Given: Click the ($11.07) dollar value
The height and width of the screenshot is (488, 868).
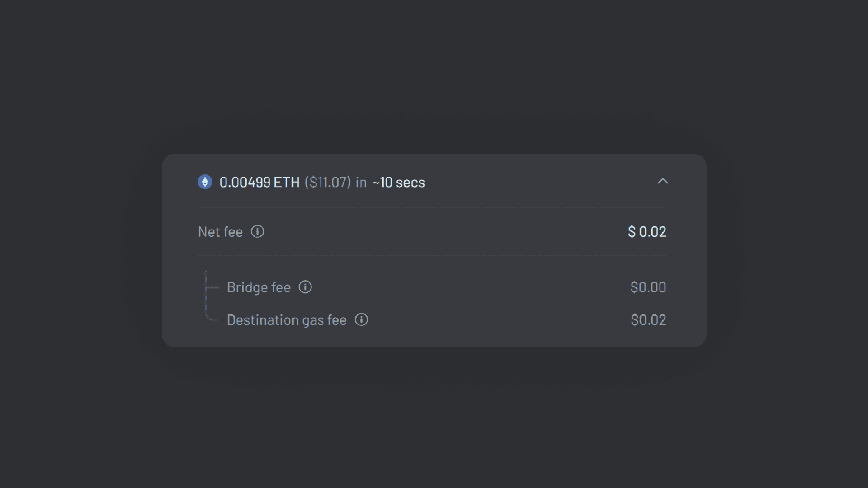Looking at the screenshot, I should pos(328,183).
